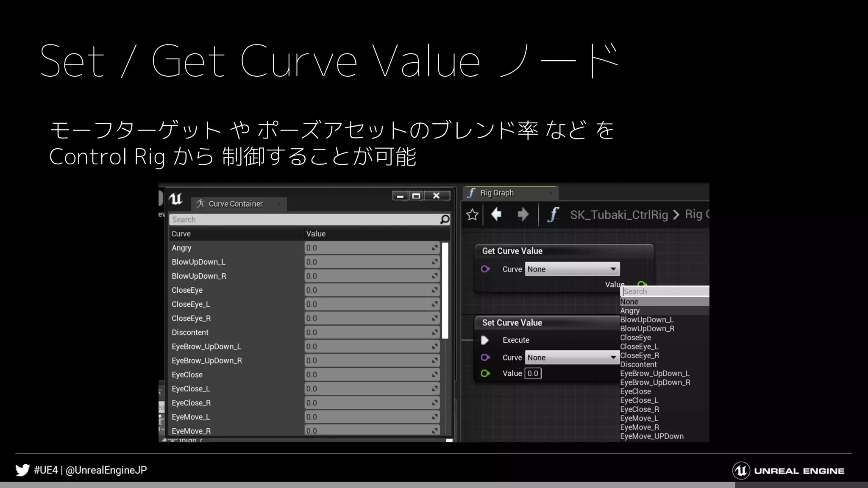
Task: Click the #UE4 | @UnrealEngineJP text
Action: [90, 470]
